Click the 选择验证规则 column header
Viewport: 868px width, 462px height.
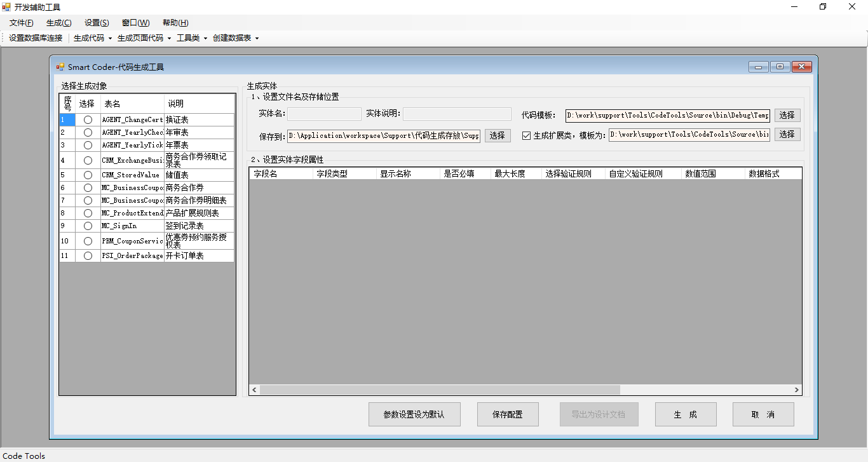tap(573, 173)
